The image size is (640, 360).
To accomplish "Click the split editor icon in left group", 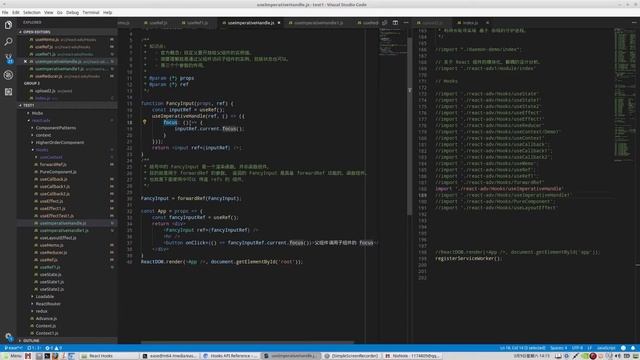I will point(395,23).
